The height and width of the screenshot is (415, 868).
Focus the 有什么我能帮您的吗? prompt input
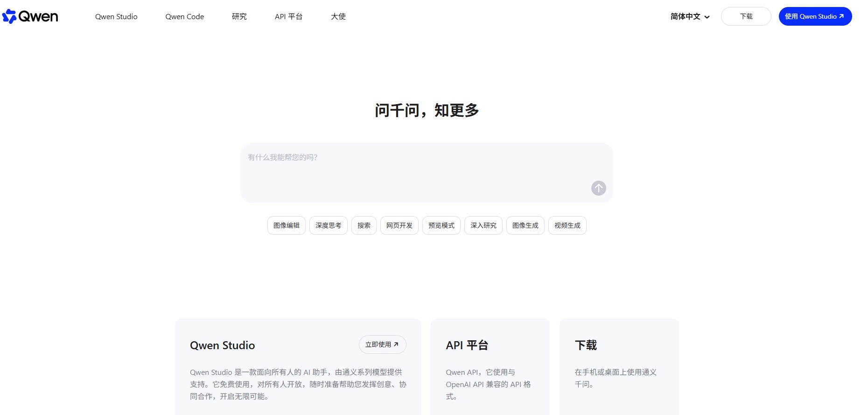tap(427, 173)
